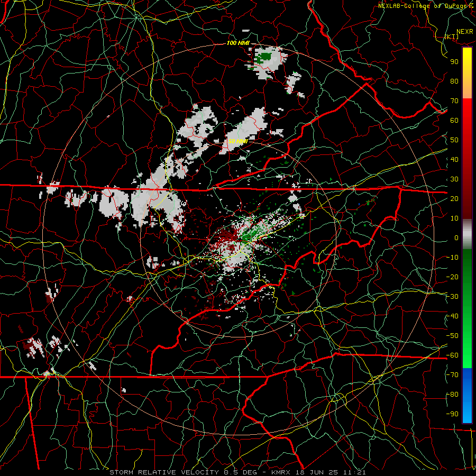
Task: Pick the light blue segment near -90
Action: tap(467, 413)
